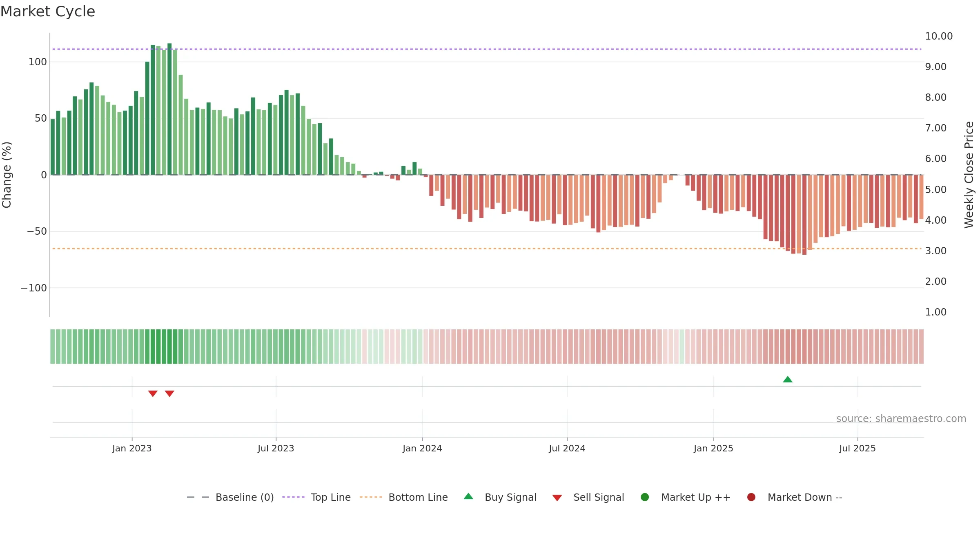Click the orange dotted Bottom Line legend sample
The image size is (980, 551).
click(x=371, y=497)
